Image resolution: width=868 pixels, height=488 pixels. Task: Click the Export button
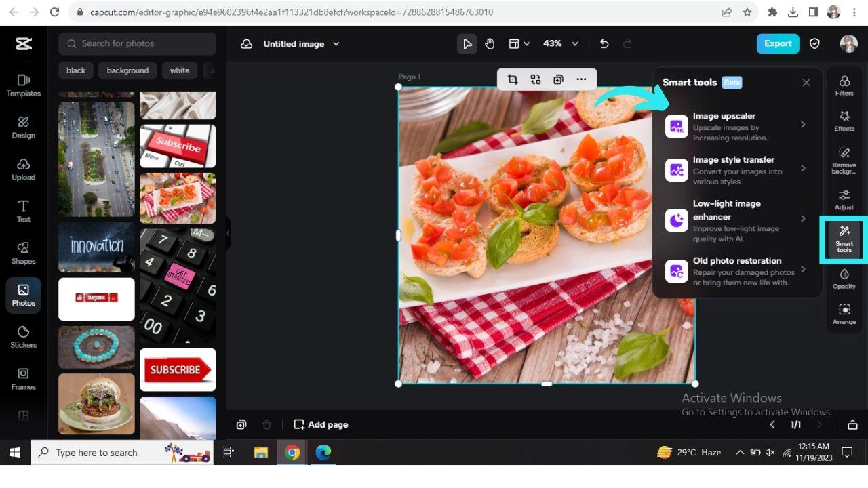click(777, 43)
